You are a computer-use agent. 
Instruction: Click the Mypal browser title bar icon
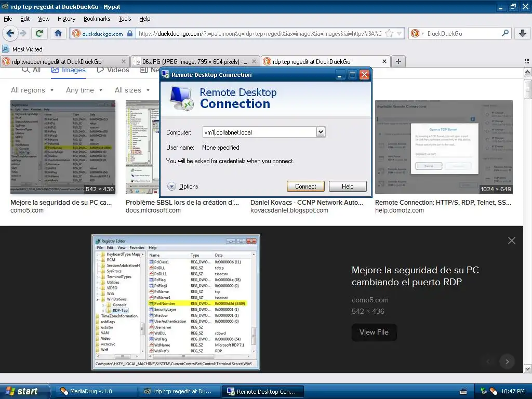(x=5, y=6)
